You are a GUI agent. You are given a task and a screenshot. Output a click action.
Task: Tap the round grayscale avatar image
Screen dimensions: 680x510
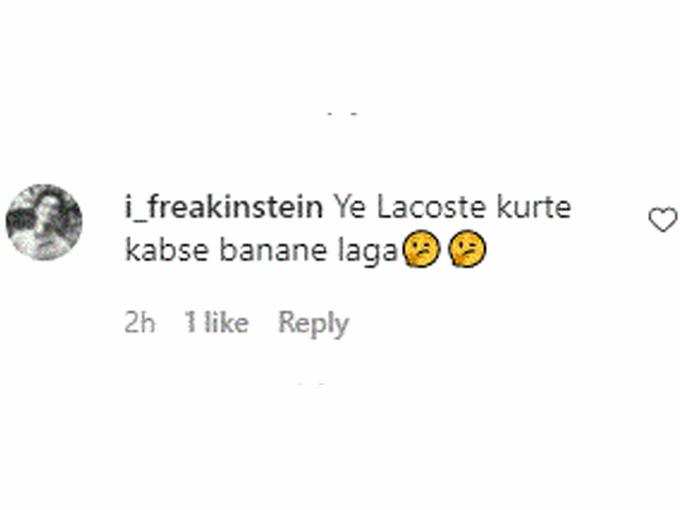coord(44,222)
